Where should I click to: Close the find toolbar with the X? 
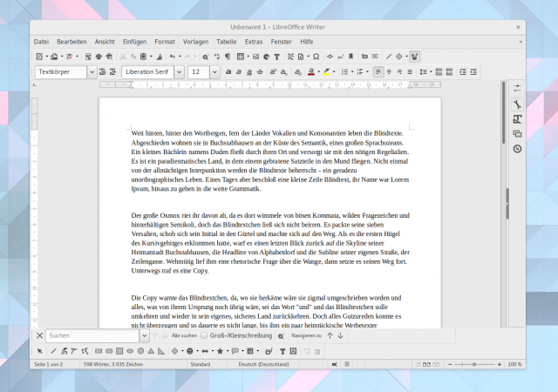(x=39, y=335)
